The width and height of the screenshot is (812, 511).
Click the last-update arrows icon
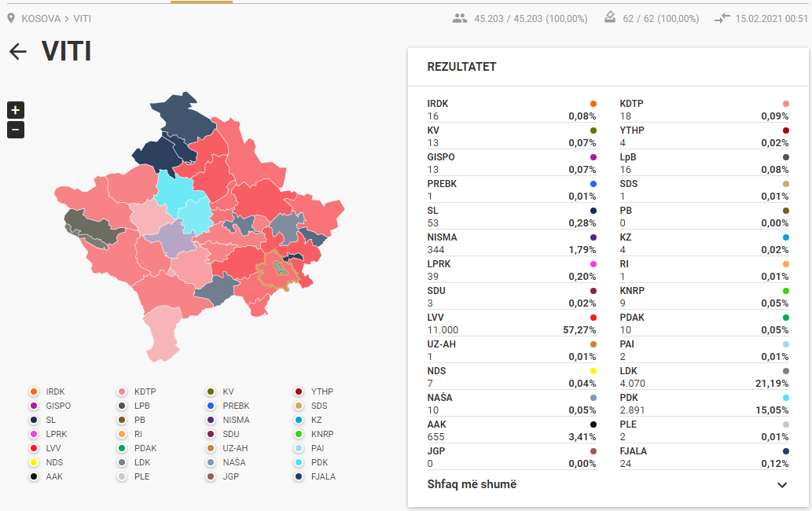click(x=722, y=18)
